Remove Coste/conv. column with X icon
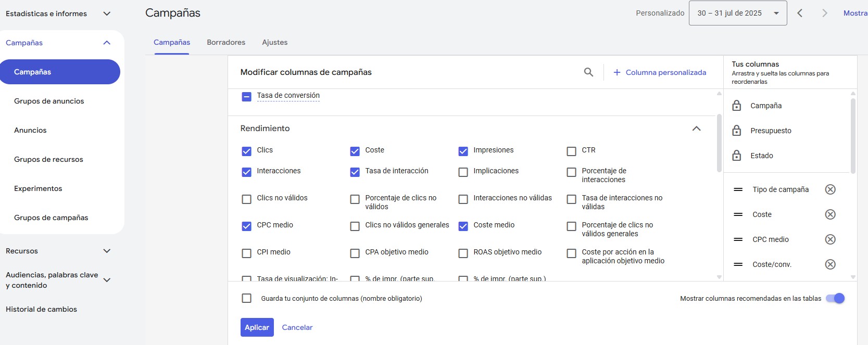 [831, 264]
